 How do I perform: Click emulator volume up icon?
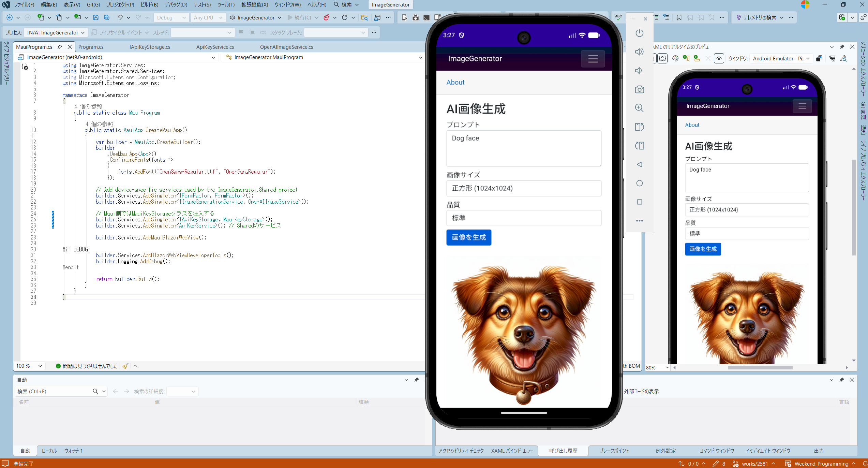coord(639,52)
